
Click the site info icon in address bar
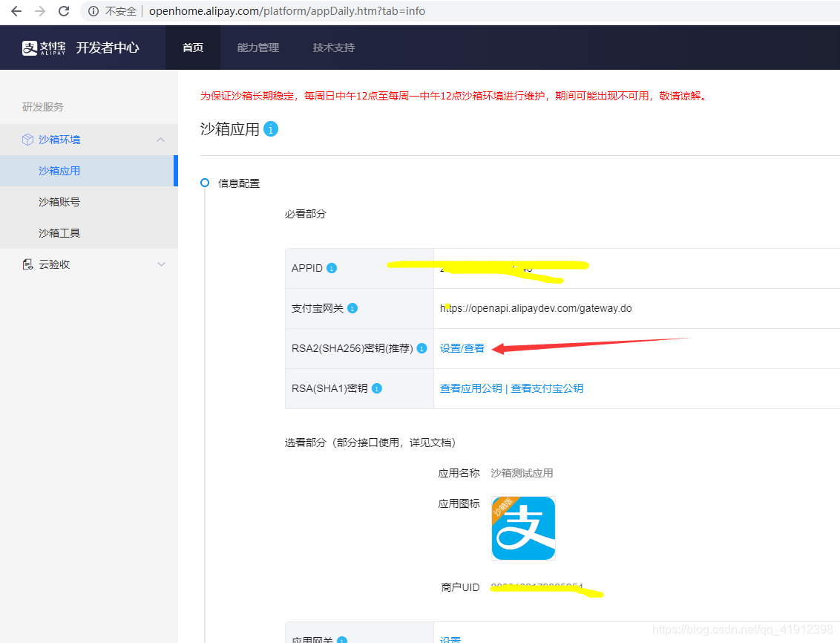93,11
